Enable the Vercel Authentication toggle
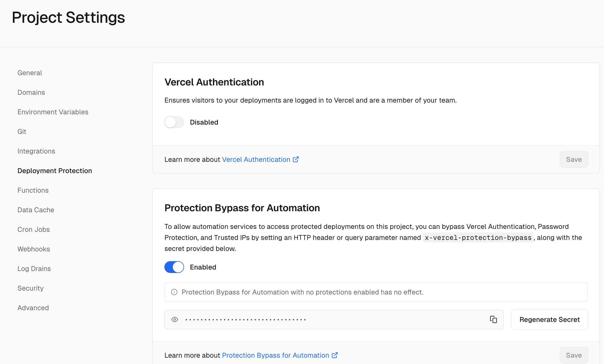604x364 pixels. coord(174,122)
